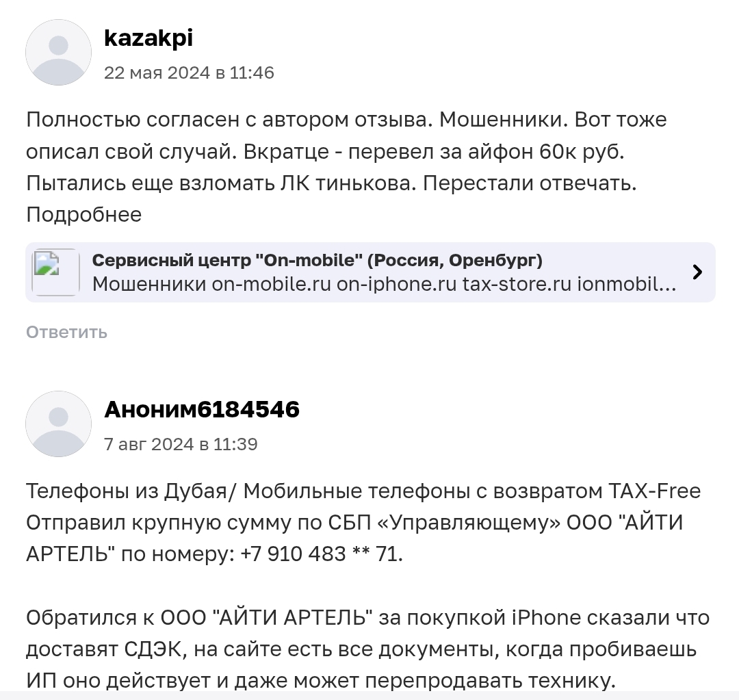Click 'Ответить' to reply to kazakpi
This screenshot has width=739, height=700.
66,333
